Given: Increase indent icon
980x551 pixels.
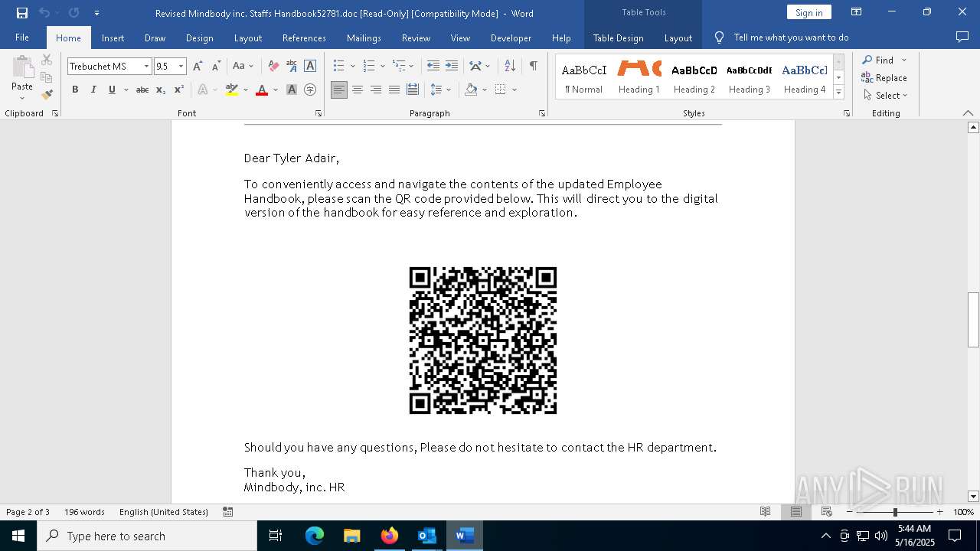Looking at the screenshot, I should (452, 67).
